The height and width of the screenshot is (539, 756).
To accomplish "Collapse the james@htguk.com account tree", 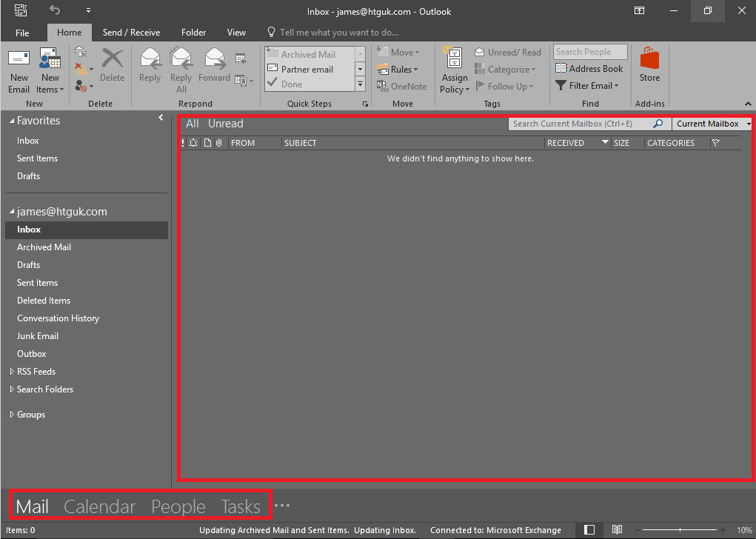I will click(12, 212).
